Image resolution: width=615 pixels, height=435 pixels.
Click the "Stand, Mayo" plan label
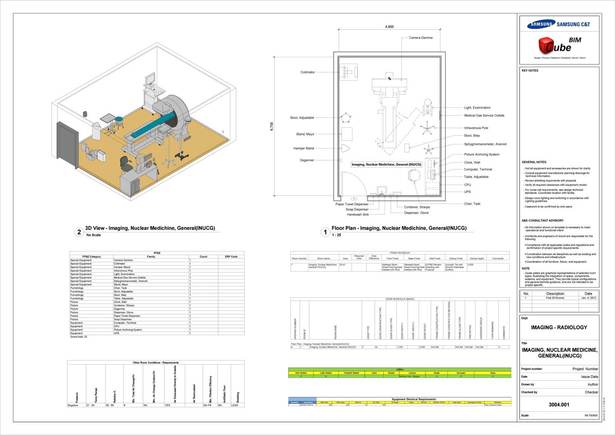305,134
